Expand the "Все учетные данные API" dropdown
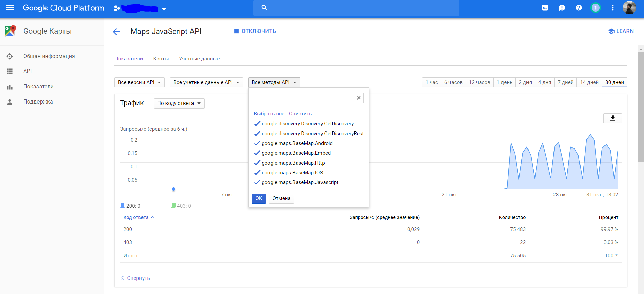This screenshot has width=644, height=294. [206, 82]
